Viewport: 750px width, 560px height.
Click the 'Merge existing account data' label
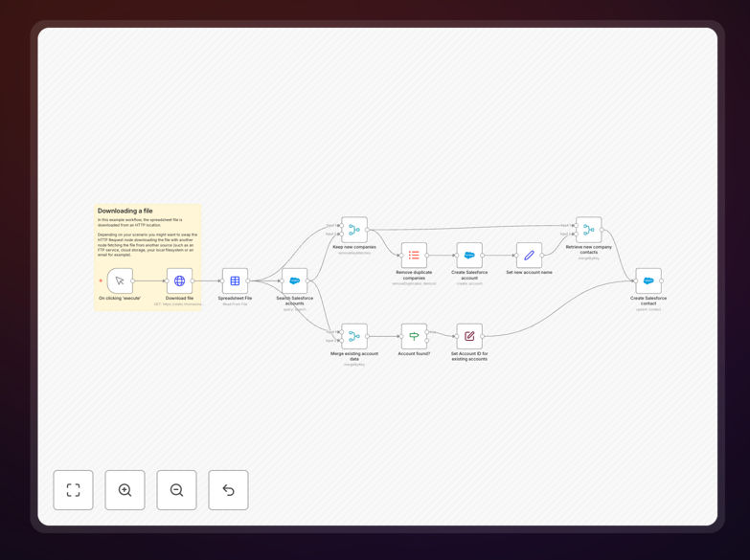(x=354, y=356)
